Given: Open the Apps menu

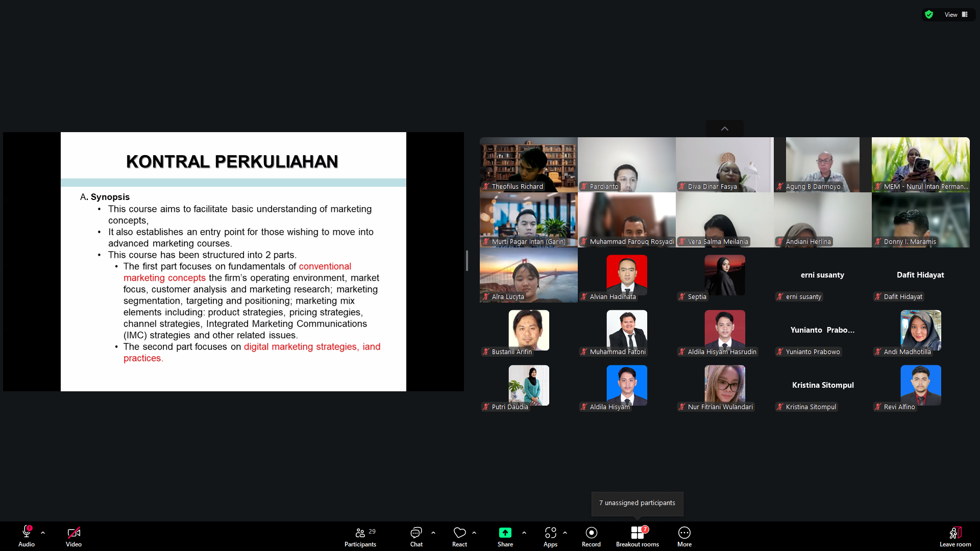Looking at the screenshot, I should (x=550, y=536).
